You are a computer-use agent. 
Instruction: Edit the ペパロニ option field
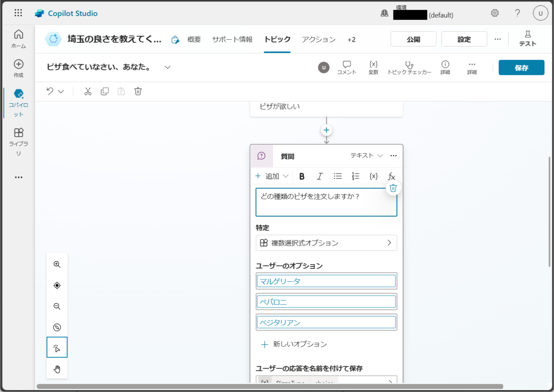click(x=326, y=302)
